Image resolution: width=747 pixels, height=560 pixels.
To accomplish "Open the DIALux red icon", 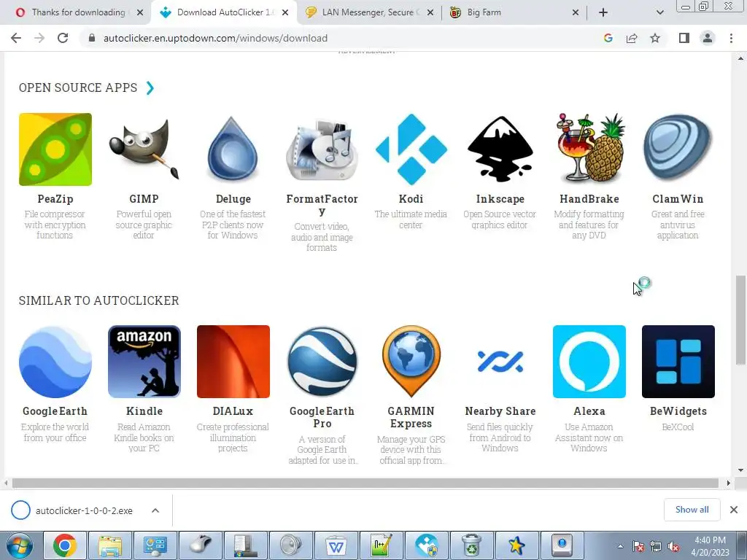I will click(233, 362).
